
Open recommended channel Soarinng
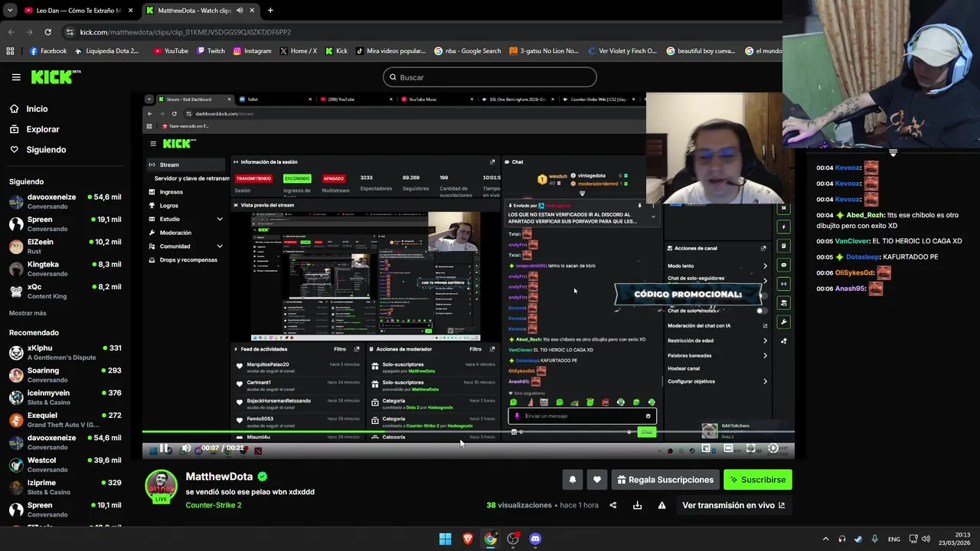[x=65, y=375]
